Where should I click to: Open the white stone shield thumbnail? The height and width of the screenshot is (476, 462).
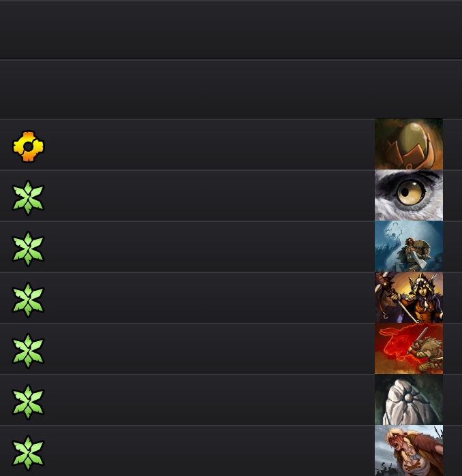point(409,399)
